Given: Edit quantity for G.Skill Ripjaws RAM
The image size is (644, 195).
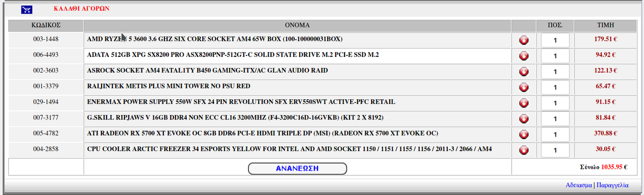Looking at the screenshot, I should coord(555,118).
